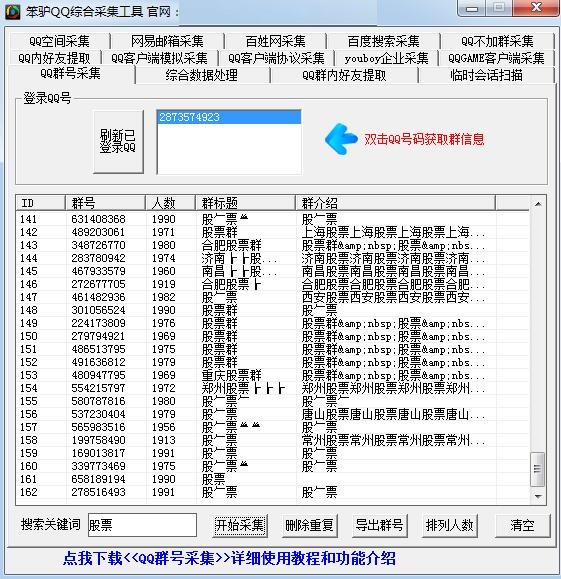Start collecting with 开始采集 button
Screen dimensions: 561x579
[x=240, y=525]
